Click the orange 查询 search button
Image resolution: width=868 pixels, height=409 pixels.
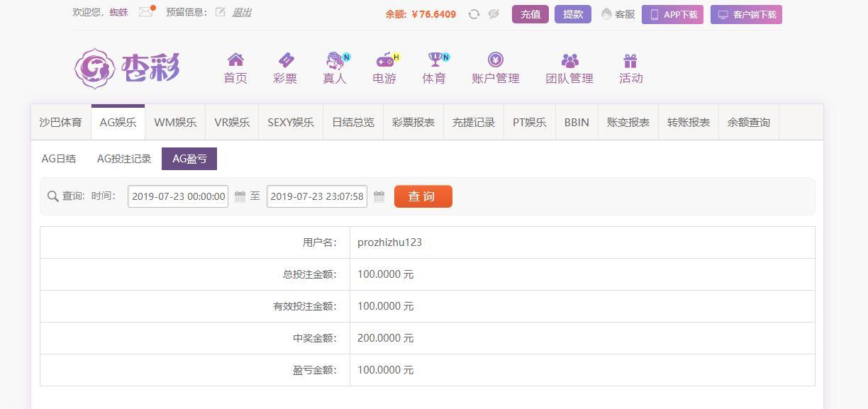[x=423, y=196]
